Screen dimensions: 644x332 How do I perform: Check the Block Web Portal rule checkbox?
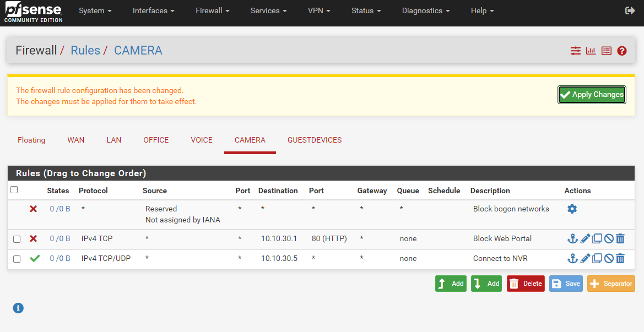pos(17,239)
